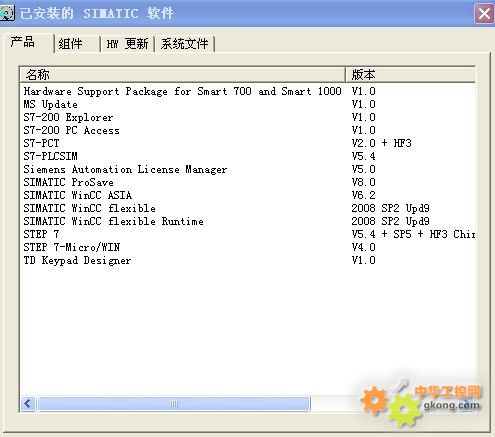
Task: Click the SIMATIC title bar application icon
Action: pyautogui.click(x=7, y=13)
